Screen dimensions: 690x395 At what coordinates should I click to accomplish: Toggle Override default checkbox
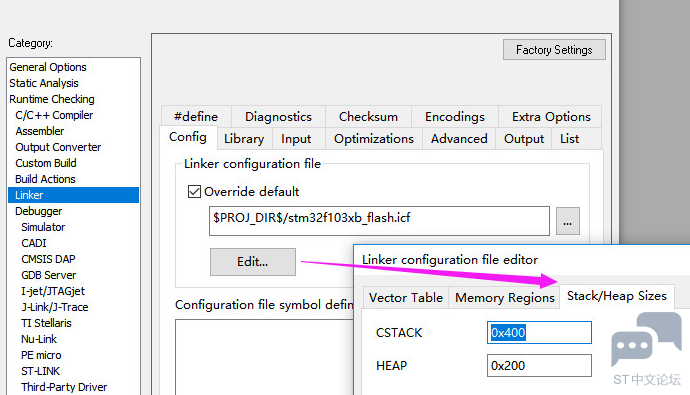pos(194,191)
